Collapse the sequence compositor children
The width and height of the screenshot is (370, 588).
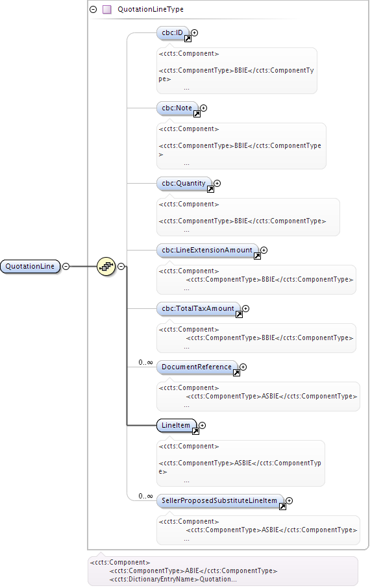point(121,266)
